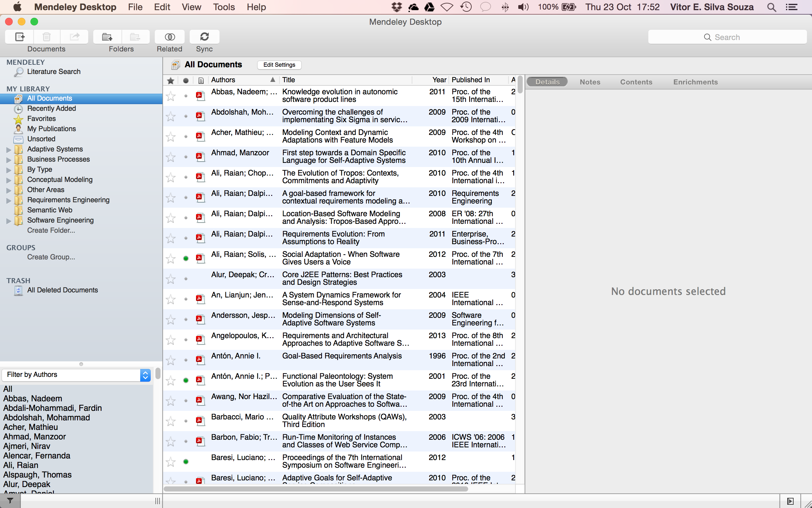
Task: Star the Overcoming the challenges Six Sigma paper
Action: [x=171, y=116]
